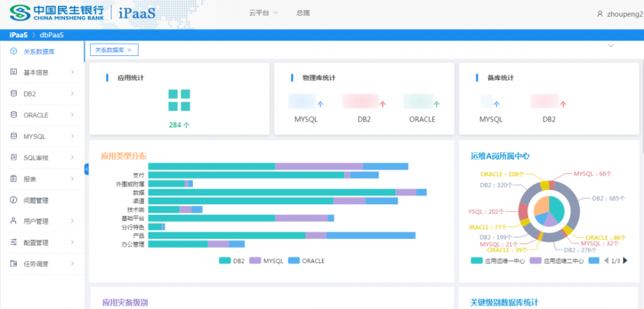Screen dimensions: 644x309
Task: Expand the 基本信息 menu
Action: (x=72, y=72)
